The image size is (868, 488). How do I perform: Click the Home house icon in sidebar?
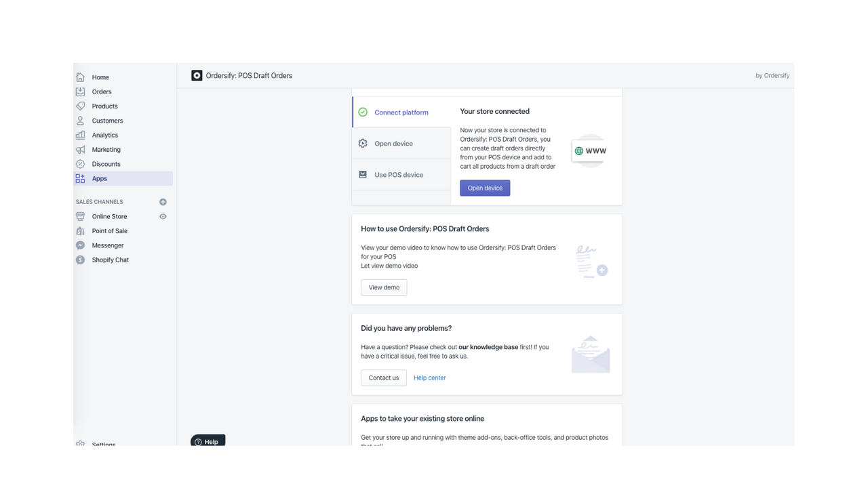[x=80, y=77]
